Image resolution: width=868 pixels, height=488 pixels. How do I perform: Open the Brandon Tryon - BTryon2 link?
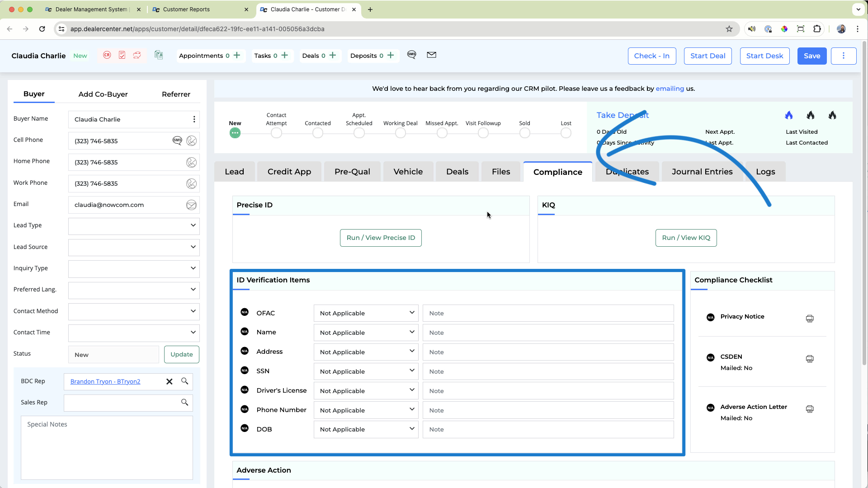coord(105,381)
